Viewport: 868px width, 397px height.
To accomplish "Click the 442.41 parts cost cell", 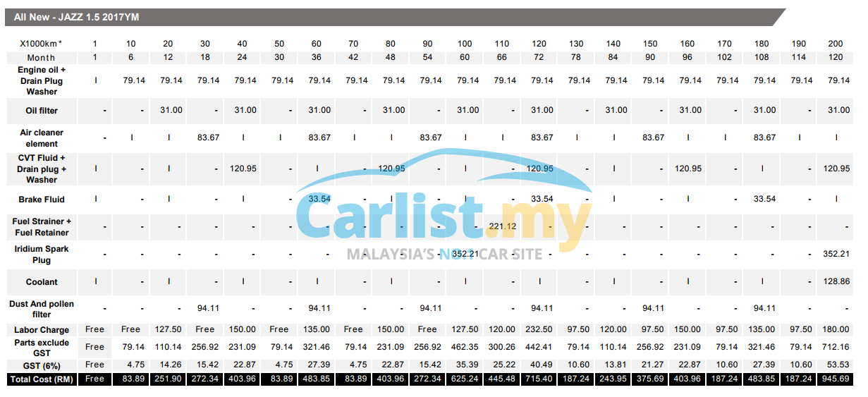I will 539,346.
